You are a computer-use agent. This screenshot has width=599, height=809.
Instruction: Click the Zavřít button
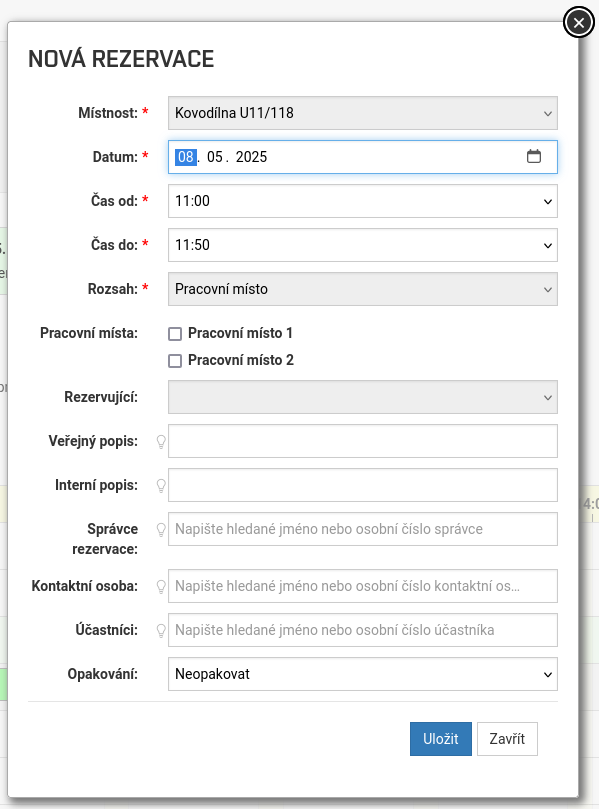507,739
